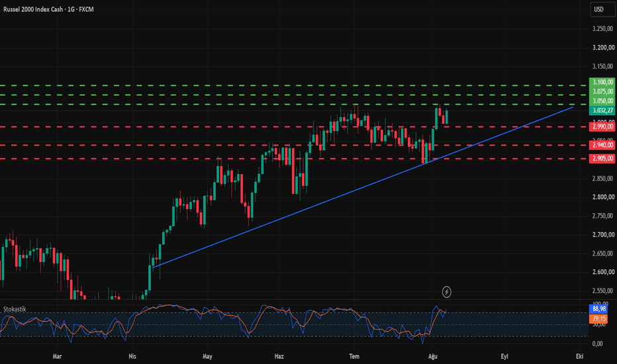Click the Tem label on time axis
This screenshot has height=364, width=617.
pos(354,356)
